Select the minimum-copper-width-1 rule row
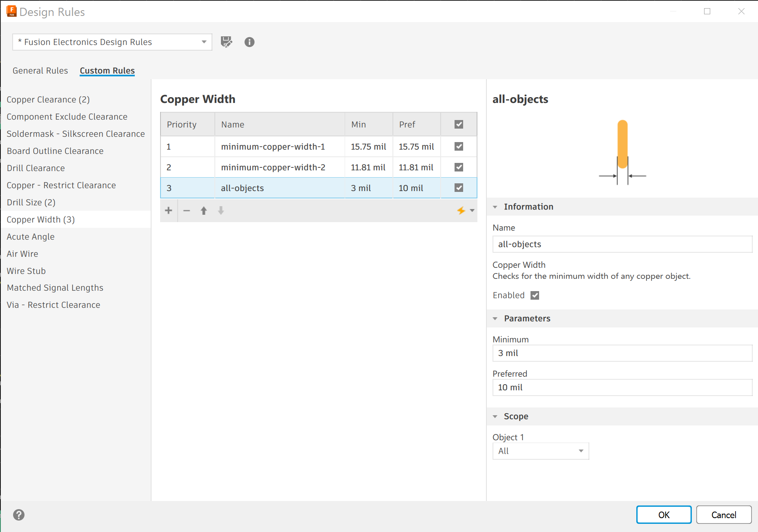Screen dimensions: 758x532 pos(319,147)
